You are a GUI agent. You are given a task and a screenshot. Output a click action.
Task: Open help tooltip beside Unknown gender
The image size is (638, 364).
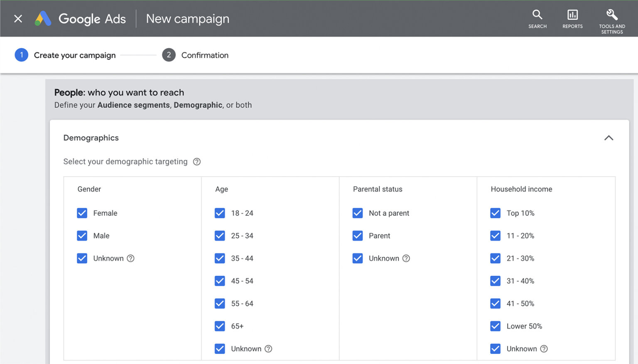(x=130, y=258)
